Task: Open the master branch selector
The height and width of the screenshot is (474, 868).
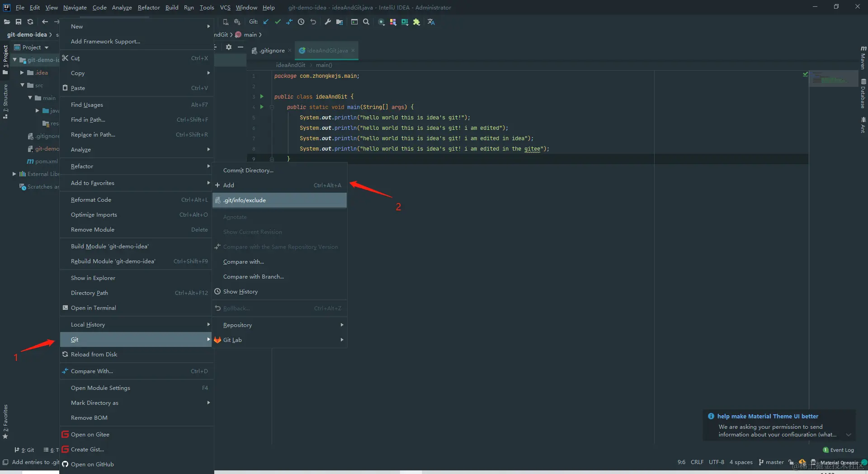Action: coord(771,462)
